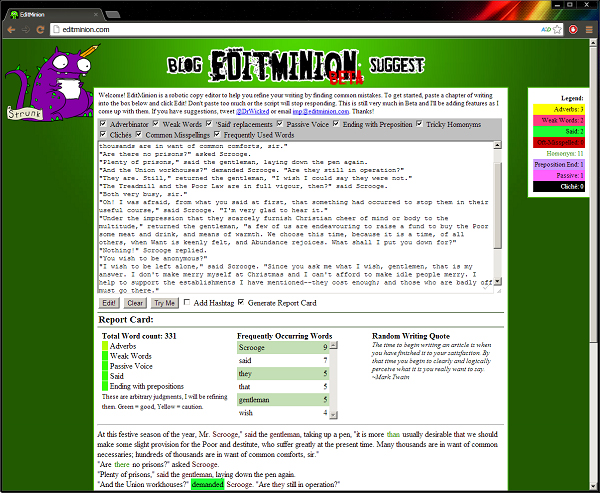Image resolution: width=600 pixels, height=493 pixels.
Task: Click the 'they' row in frequent words
Action: 283,374
